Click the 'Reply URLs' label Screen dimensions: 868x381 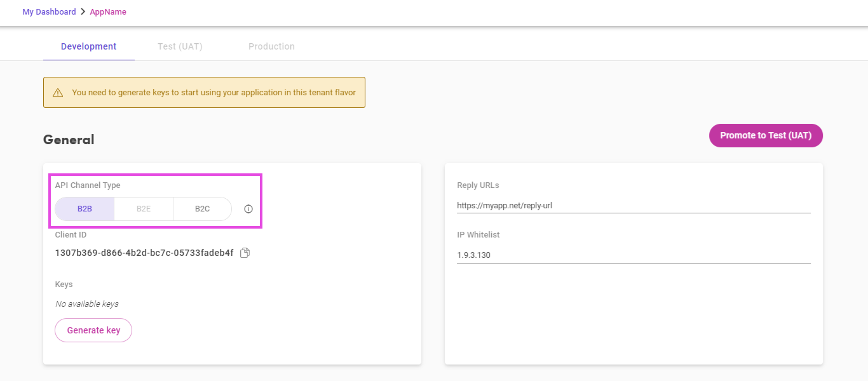pos(478,185)
